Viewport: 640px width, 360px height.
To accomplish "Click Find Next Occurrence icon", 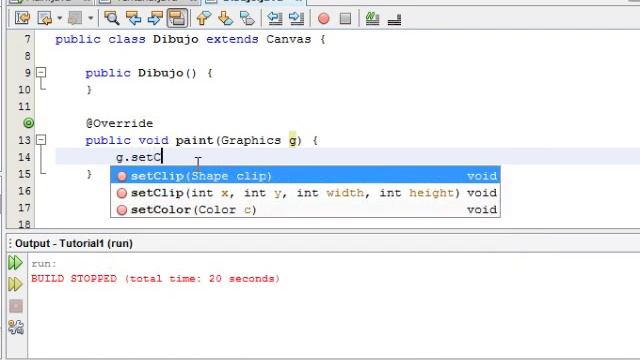I will [155, 18].
